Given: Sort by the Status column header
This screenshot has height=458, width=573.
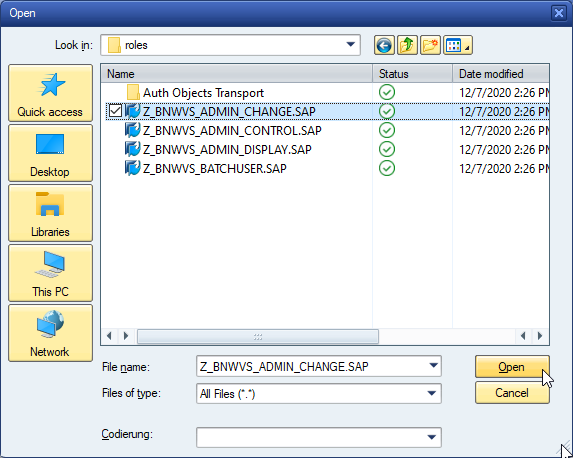Looking at the screenshot, I should coord(412,74).
